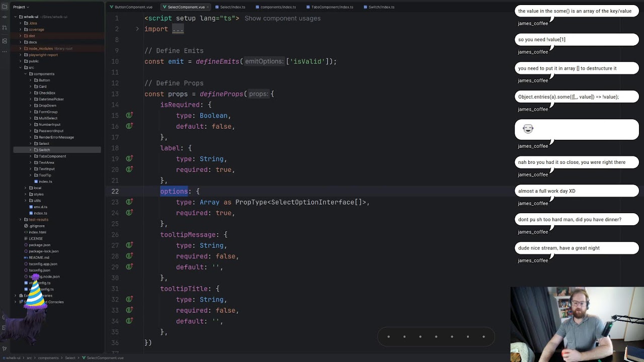Click the gutter marker on line 34
644x362 pixels.
coord(129,321)
